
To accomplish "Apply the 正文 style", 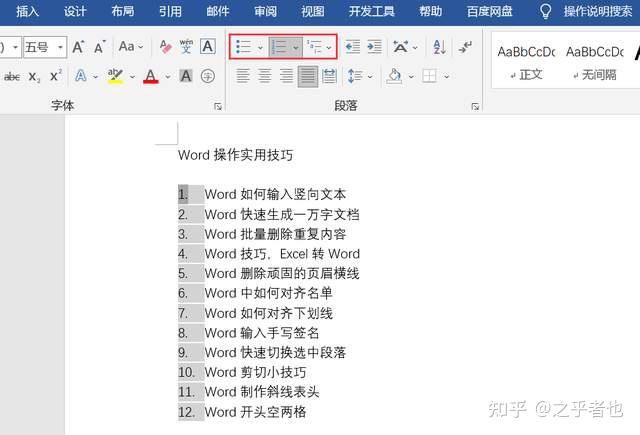I will (526, 62).
